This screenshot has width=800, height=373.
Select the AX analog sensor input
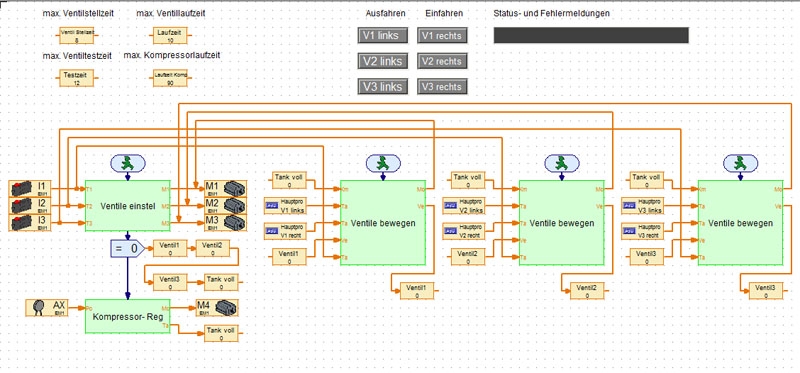click(46, 308)
